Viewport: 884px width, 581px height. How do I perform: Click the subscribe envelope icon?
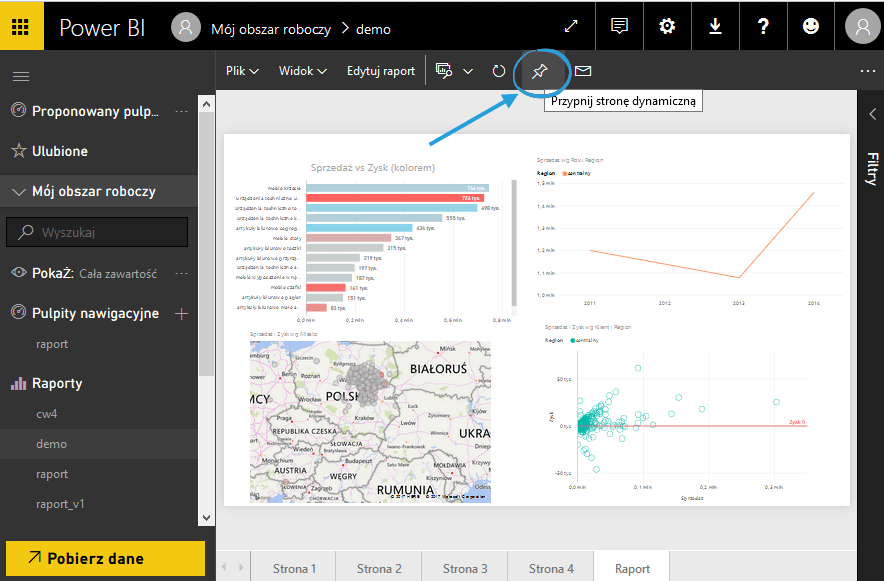click(582, 71)
